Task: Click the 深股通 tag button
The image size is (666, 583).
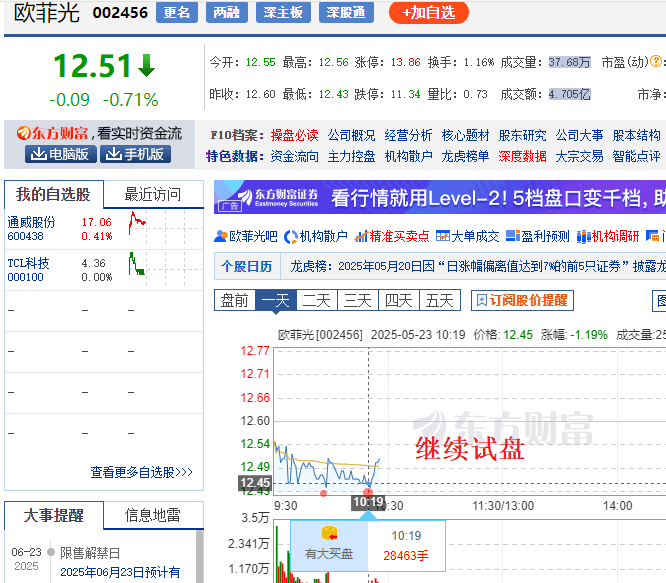Action: [x=346, y=12]
